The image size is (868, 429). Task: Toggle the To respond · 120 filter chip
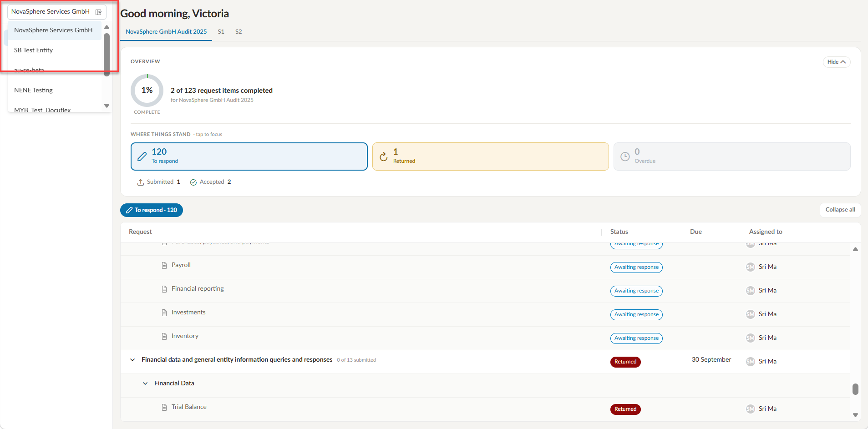[152, 210]
